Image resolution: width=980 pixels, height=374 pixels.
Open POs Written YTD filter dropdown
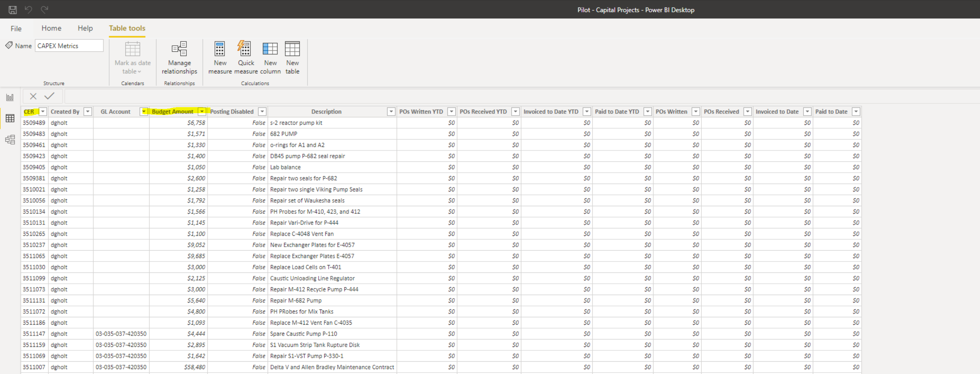pyautogui.click(x=451, y=111)
